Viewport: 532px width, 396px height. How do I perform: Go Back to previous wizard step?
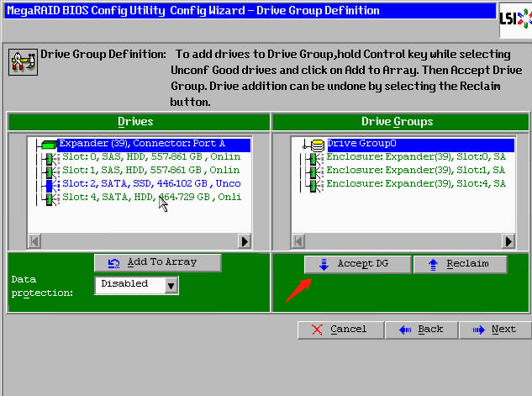(x=422, y=330)
